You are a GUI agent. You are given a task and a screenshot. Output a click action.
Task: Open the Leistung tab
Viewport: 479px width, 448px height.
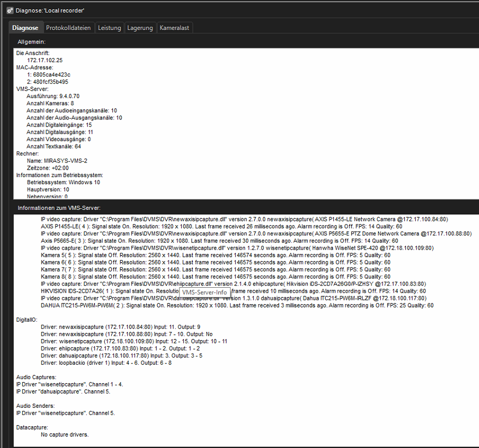point(109,28)
